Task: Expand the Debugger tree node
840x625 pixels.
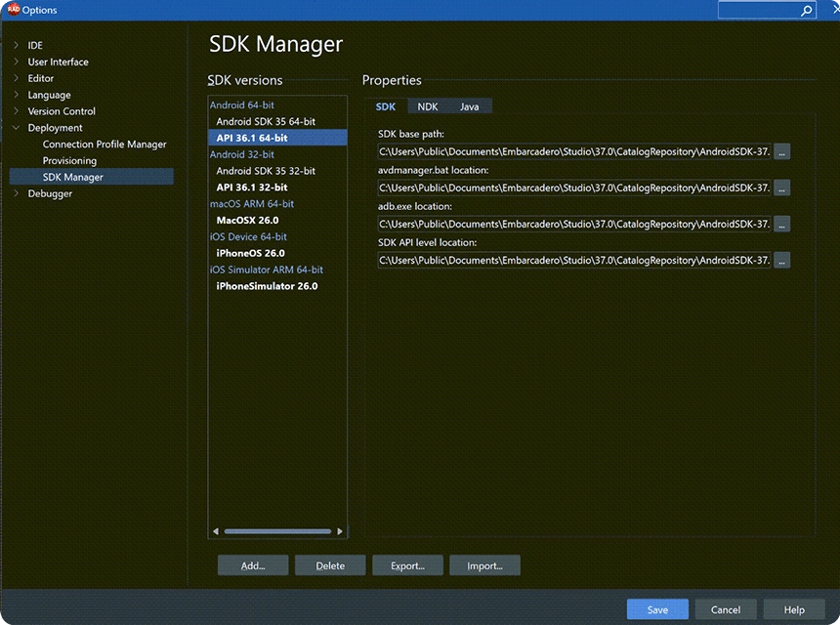Action: click(x=17, y=194)
